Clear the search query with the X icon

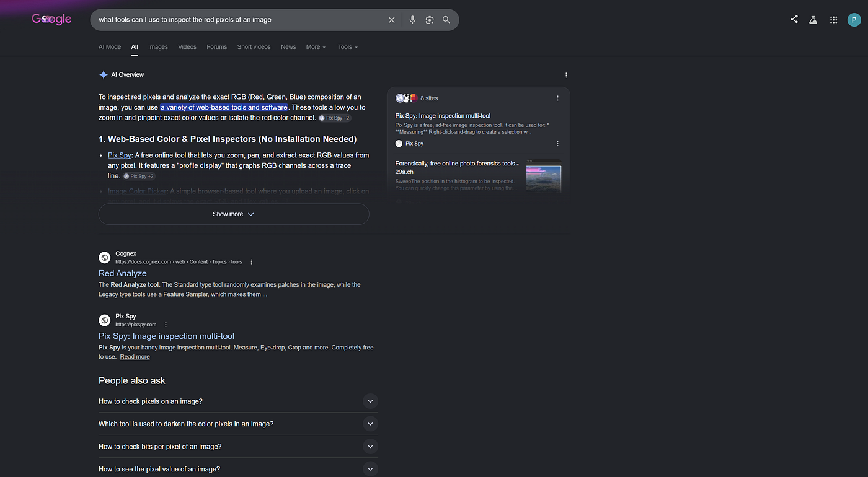(x=392, y=20)
